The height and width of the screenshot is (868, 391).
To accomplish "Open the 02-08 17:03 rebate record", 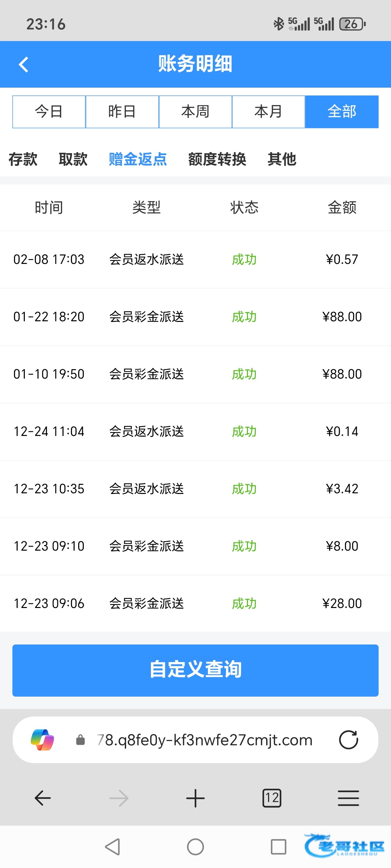I will (x=195, y=259).
